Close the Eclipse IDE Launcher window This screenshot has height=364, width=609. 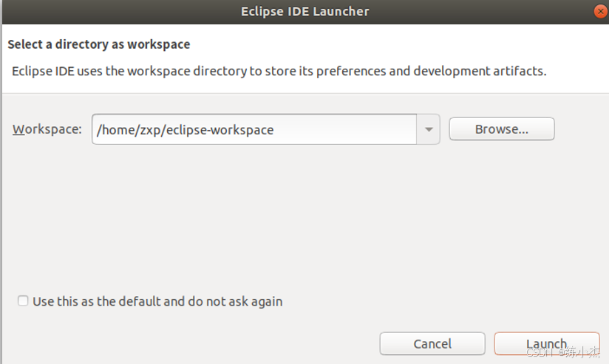600,11
